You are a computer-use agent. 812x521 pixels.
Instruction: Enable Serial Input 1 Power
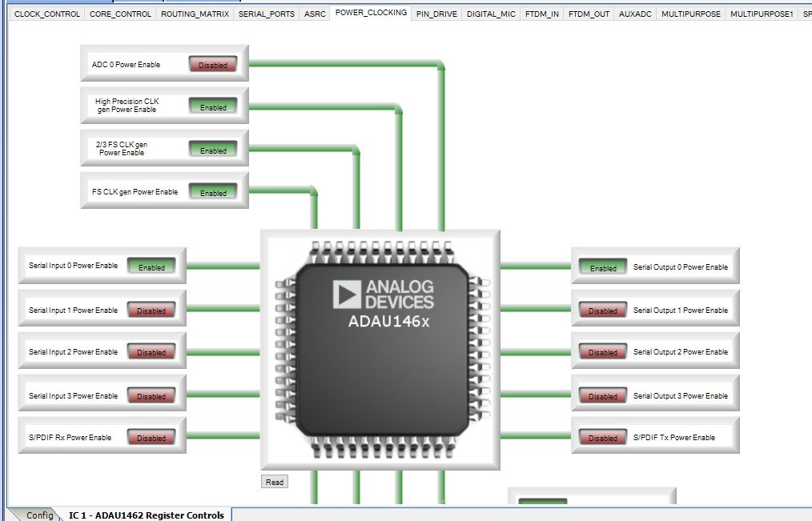coord(151,310)
